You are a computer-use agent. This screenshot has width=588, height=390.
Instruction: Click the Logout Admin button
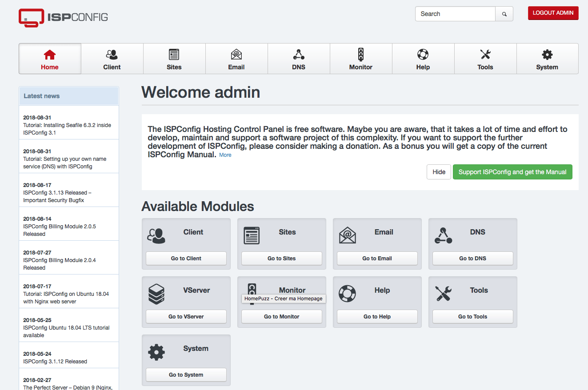tap(553, 13)
